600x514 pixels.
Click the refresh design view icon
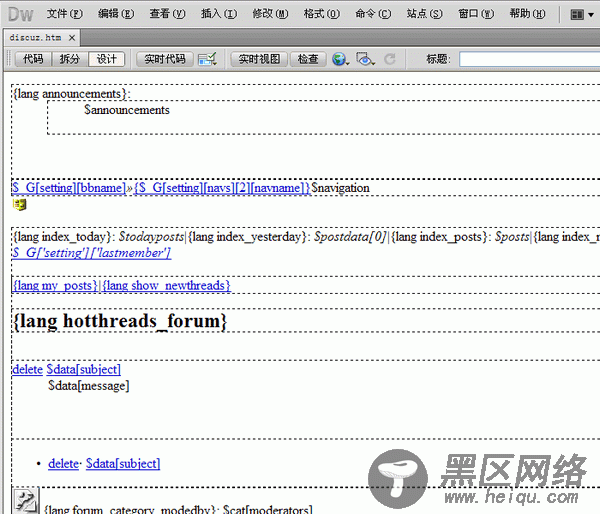390,59
